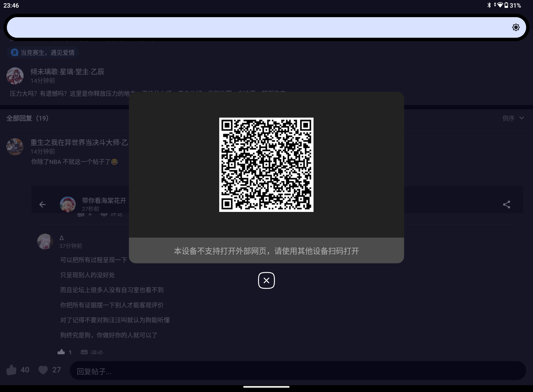Open username 重生之我在异世界当决斗大师

[79, 142]
